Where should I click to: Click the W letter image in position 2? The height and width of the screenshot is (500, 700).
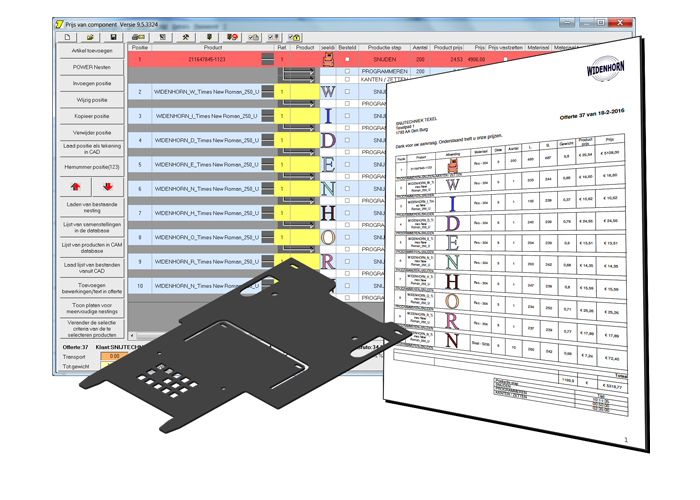point(328,92)
